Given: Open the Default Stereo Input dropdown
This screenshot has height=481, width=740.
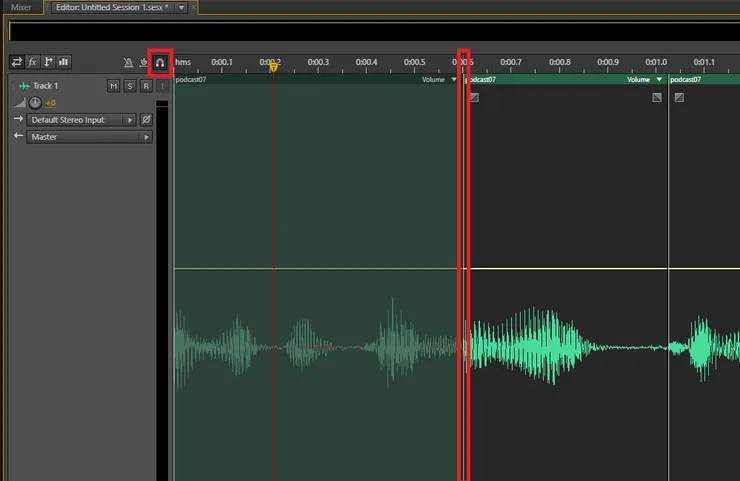Looking at the screenshot, I should 129,120.
